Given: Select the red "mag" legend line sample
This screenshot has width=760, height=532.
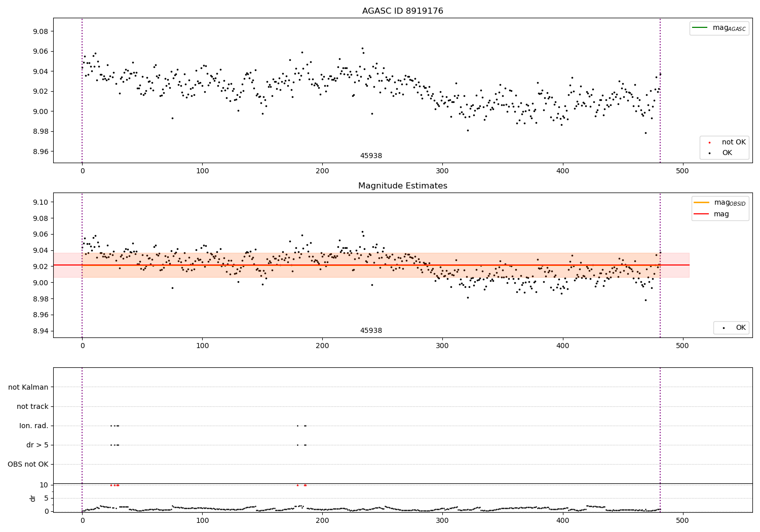Looking at the screenshot, I should [702, 214].
